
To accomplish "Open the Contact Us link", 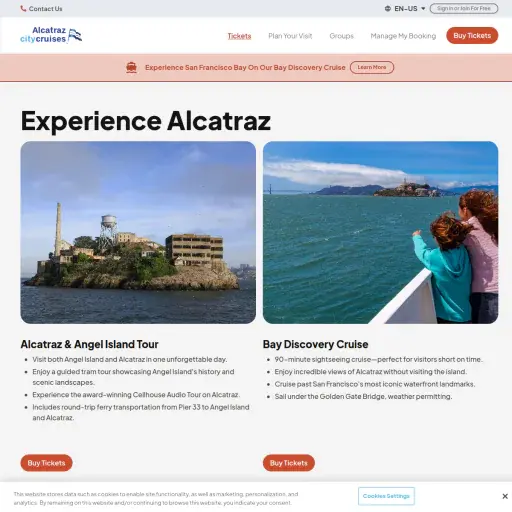I will (x=45, y=9).
